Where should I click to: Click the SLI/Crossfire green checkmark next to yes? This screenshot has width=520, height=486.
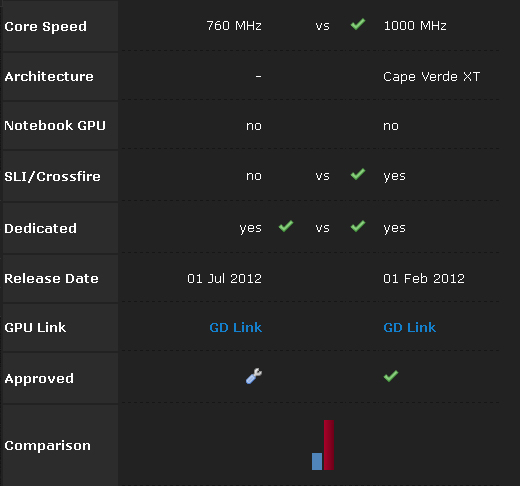tap(358, 174)
